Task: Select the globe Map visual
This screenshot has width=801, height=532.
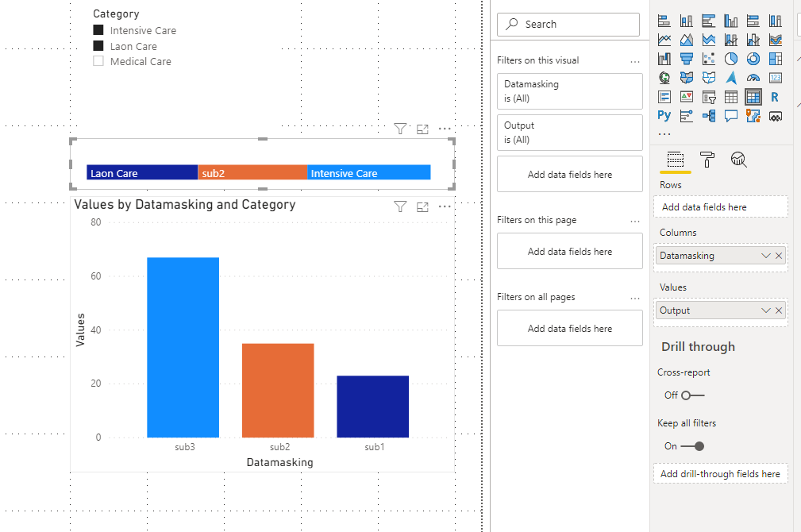Action: tap(664, 78)
